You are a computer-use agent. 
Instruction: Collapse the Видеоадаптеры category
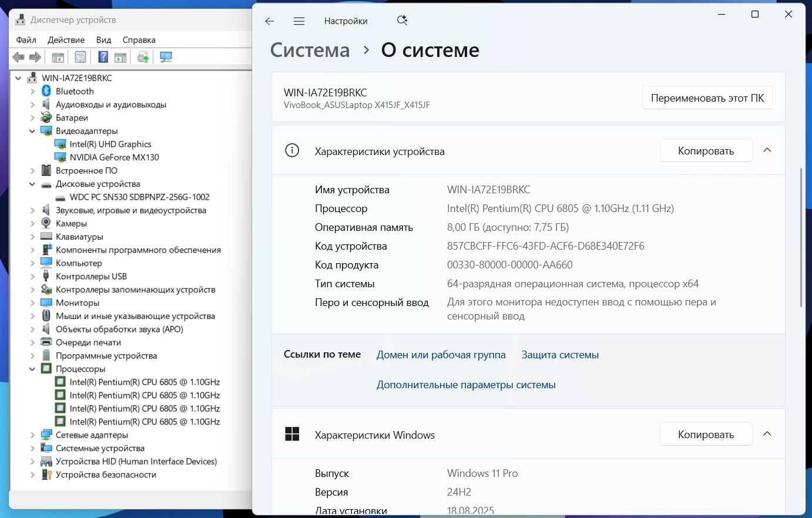coord(32,131)
